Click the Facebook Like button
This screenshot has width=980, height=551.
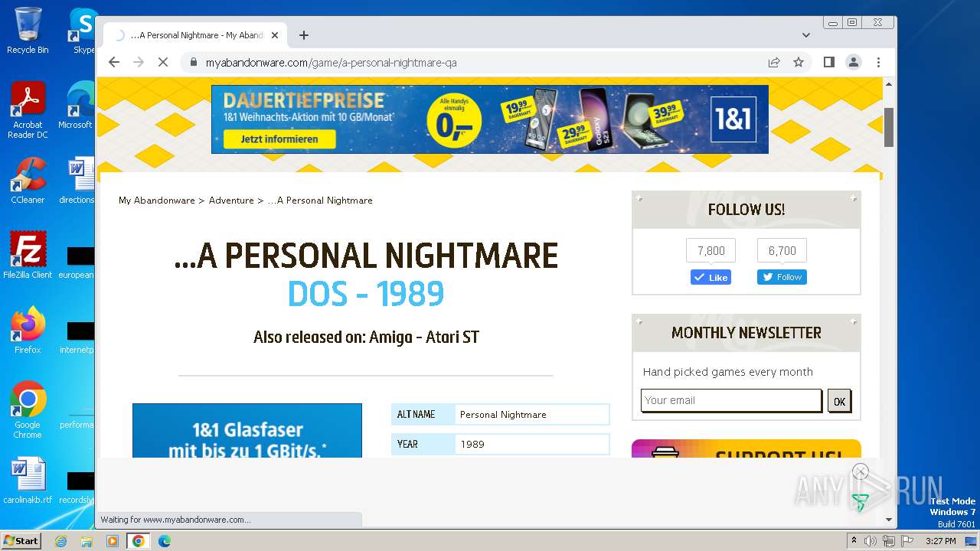point(710,277)
